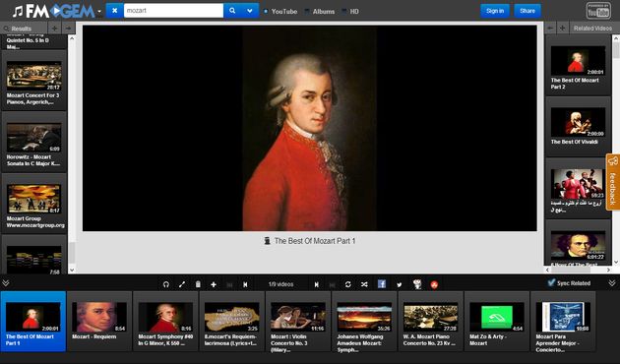
Task: Open The Best Of Mozart Part 2 related video
Action: pyautogui.click(x=578, y=65)
